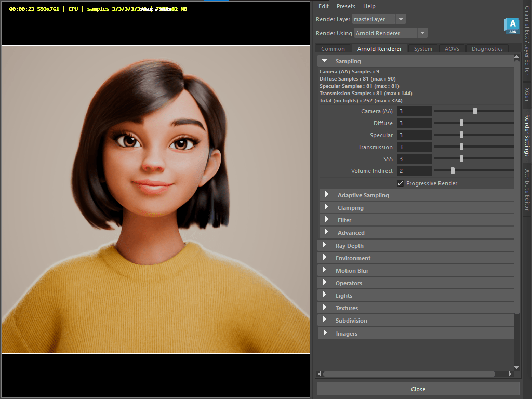
Task: Open the Render Layer masterLayer dropdown
Action: 400,19
